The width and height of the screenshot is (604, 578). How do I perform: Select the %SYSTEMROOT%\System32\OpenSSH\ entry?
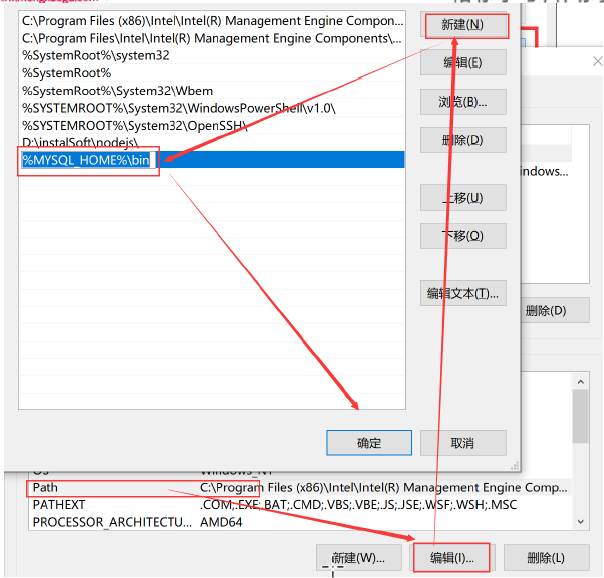tap(212, 126)
